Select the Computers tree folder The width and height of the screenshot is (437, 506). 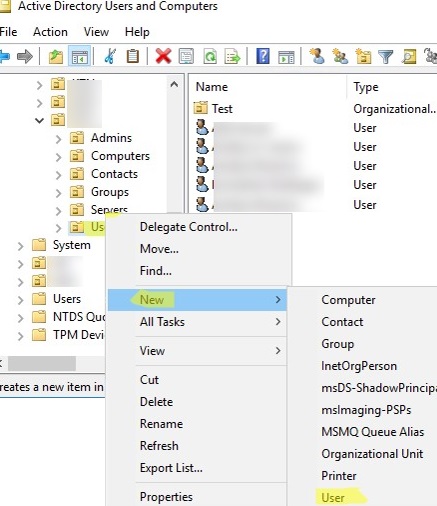click(120, 156)
